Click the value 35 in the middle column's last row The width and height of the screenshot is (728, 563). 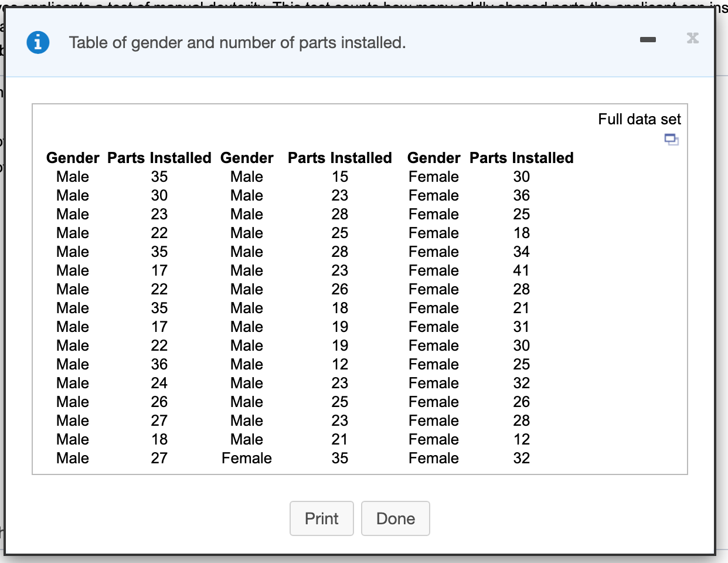[340, 458]
